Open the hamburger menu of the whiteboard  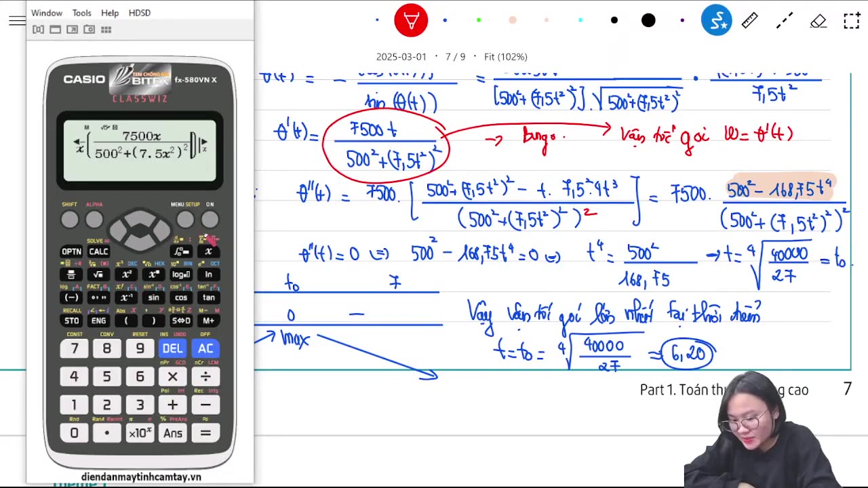click(x=17, y=20)
